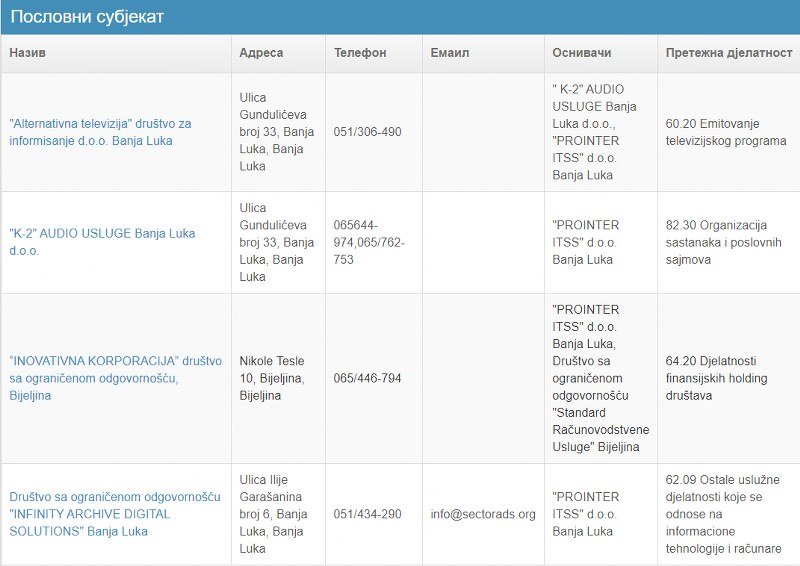Select phone number 065/446-794
Image resolution: width=800 pixels, height=566 pixels.
pos(367,378)
